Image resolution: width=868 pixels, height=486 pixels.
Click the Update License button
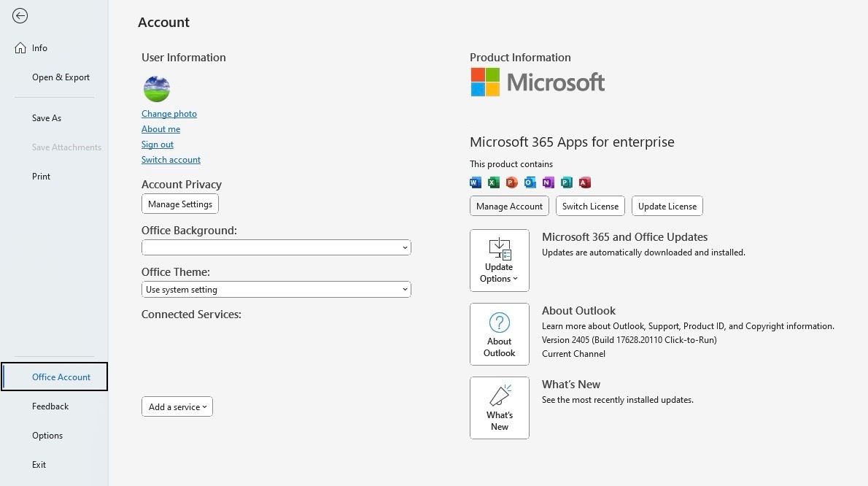(667, 207)
